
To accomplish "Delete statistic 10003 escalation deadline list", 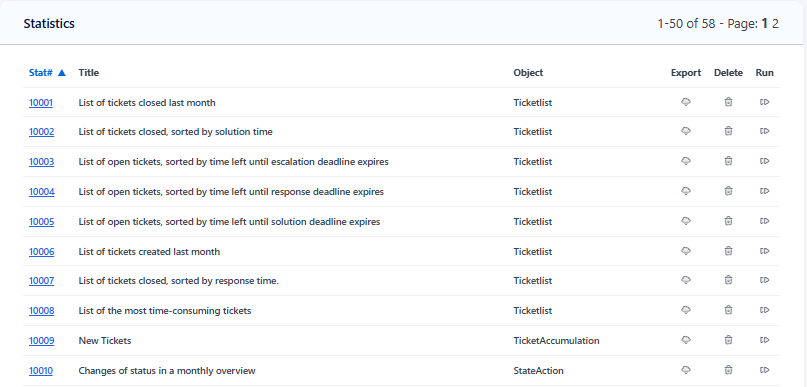I will point(728,161).
